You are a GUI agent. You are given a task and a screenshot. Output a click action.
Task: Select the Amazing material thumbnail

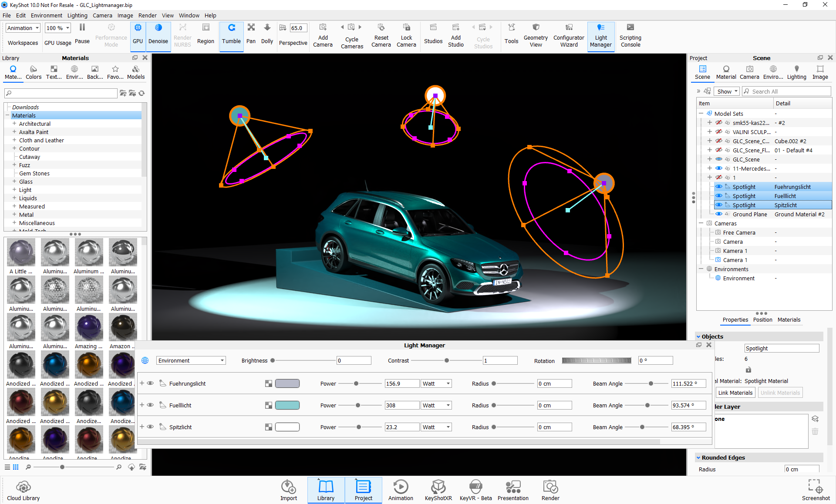[89, 328]
